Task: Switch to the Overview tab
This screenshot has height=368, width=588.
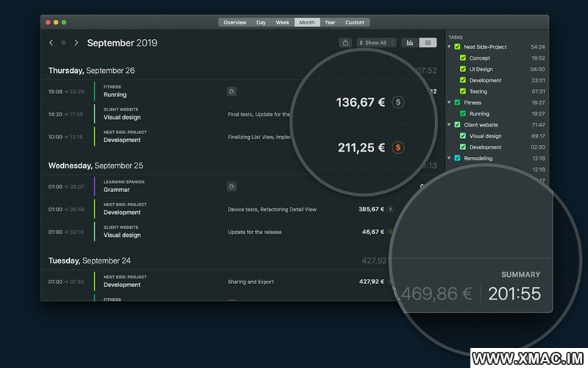Action: pos(235,23)
